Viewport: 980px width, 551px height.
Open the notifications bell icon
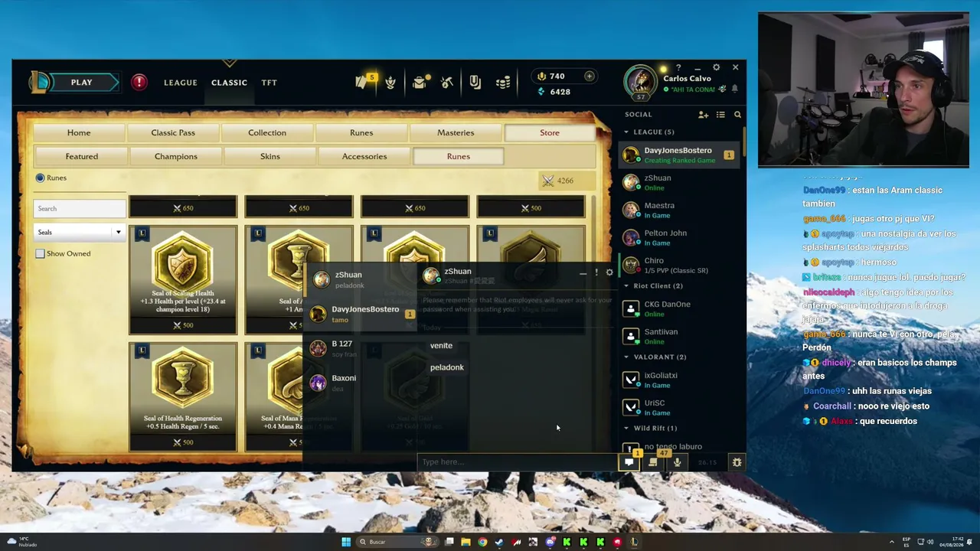[734, 90]
